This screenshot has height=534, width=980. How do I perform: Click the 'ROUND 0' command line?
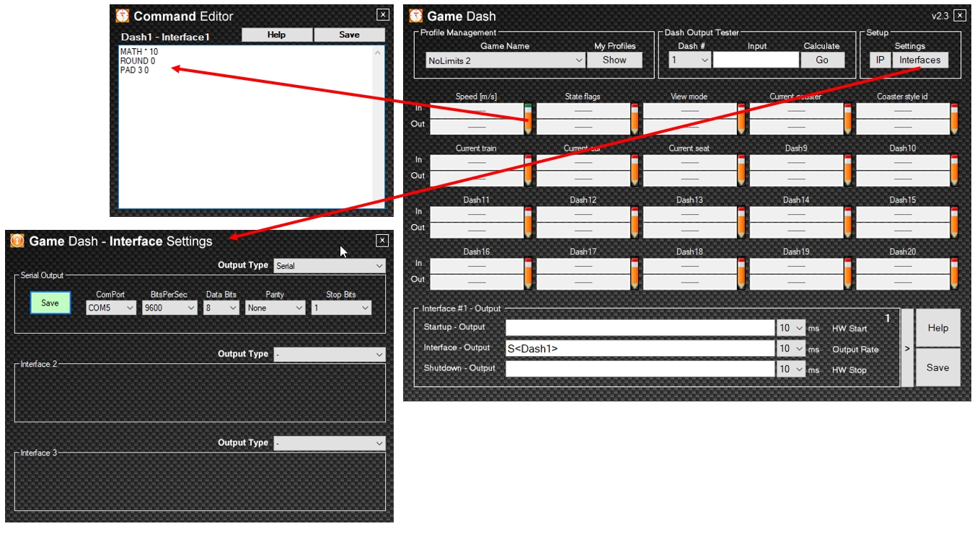coord(138,61)
